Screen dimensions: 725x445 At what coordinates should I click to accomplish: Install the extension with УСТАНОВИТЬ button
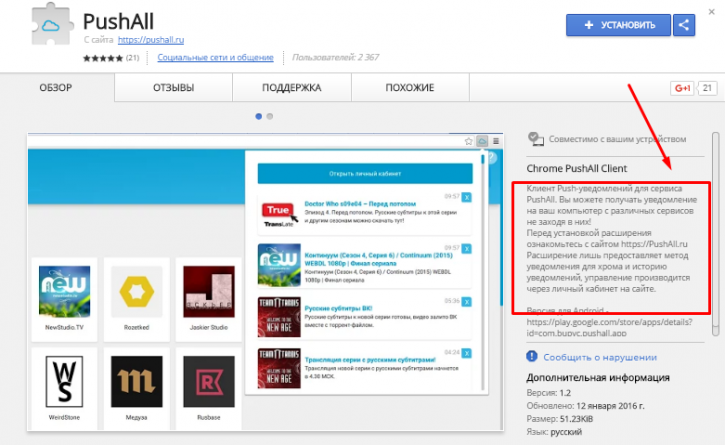pyautogui.click(x=618, y=25)
